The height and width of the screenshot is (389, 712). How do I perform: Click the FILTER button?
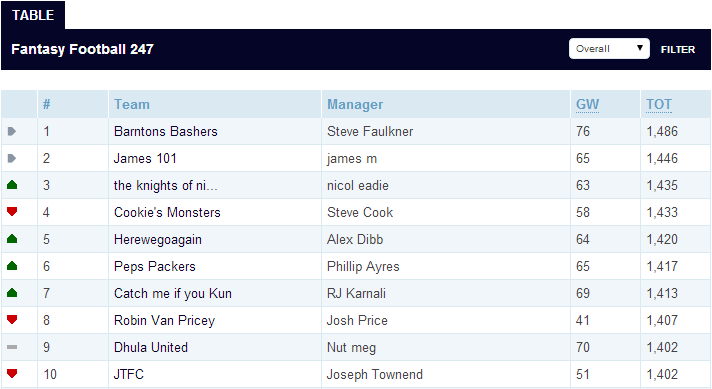pos(677,49)
